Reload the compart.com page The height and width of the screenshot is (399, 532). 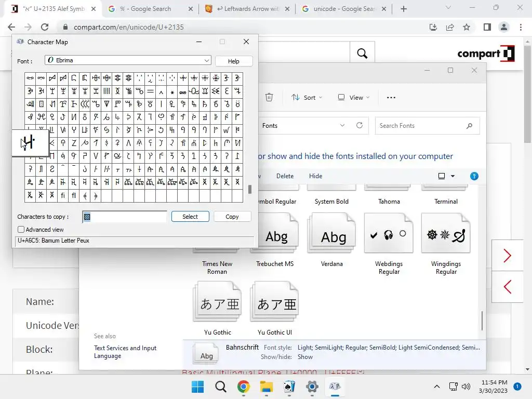(45, 27)
